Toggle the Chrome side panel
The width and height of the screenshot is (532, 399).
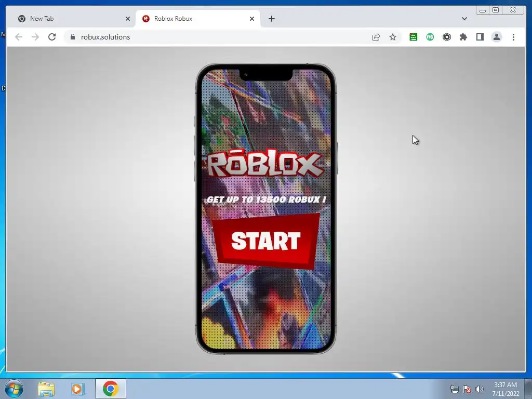(x=480, y=37)
